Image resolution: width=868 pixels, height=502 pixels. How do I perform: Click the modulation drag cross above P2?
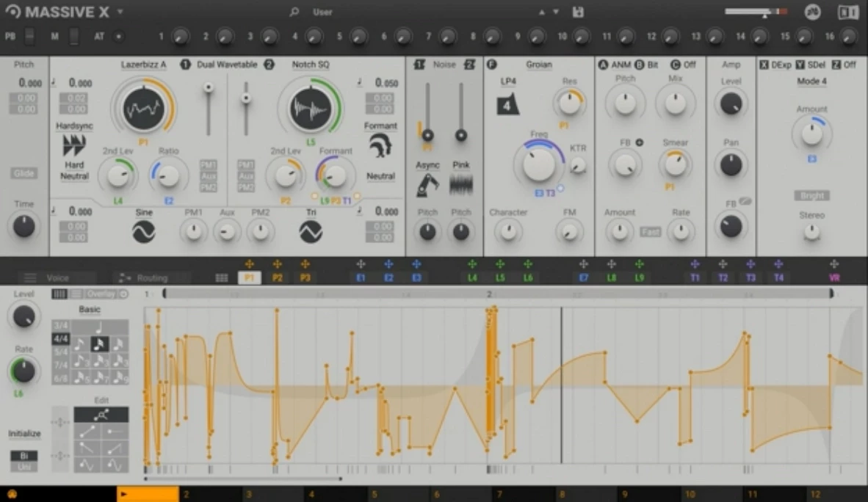pos(278,264)
